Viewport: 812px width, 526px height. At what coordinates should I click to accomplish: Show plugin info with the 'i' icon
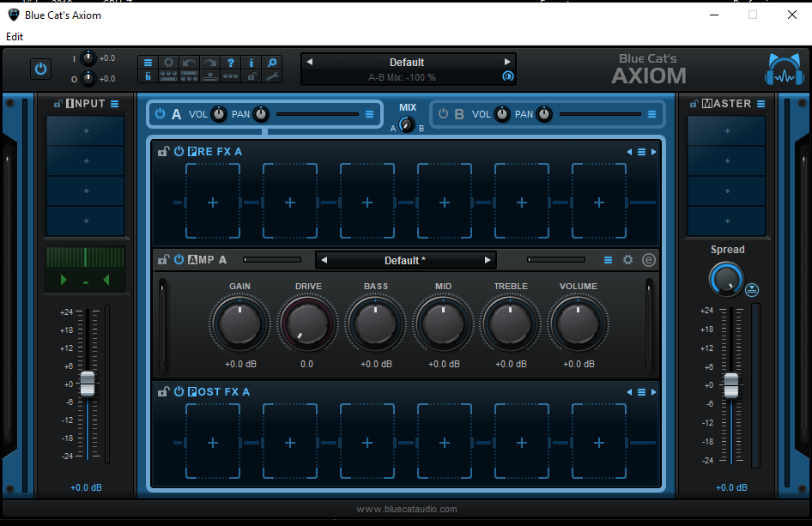click(x=251, y=63)
